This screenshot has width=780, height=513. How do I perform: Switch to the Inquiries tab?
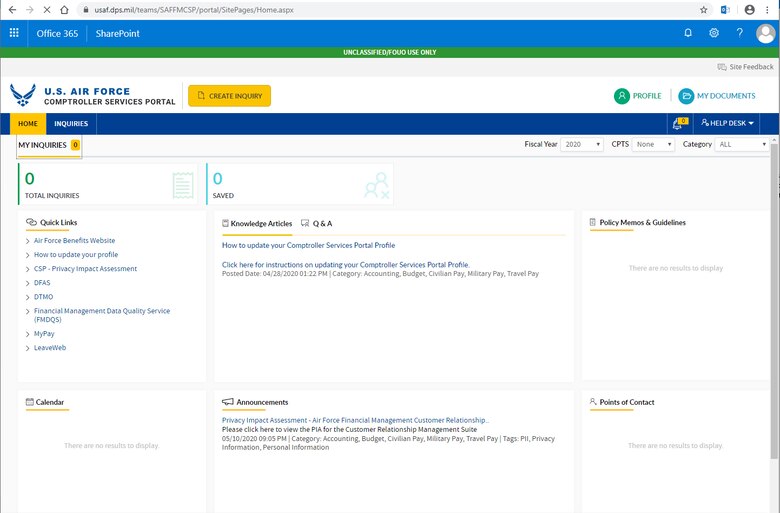point(71,124)
